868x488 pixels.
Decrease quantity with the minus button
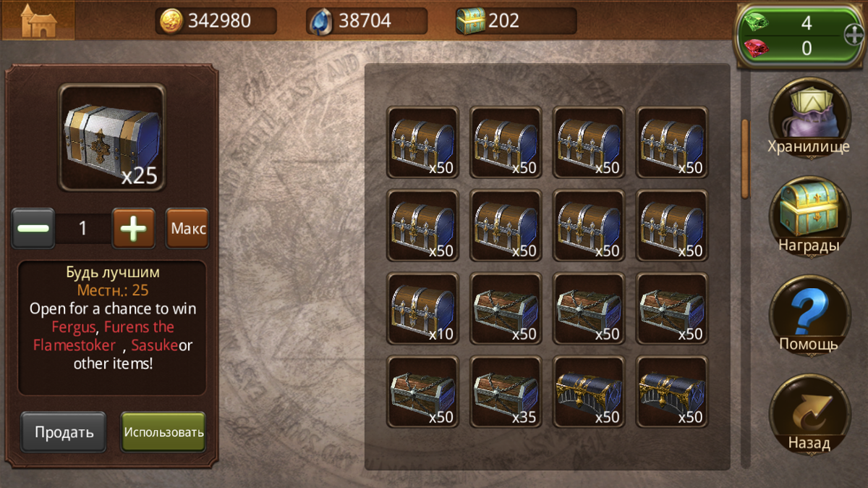pos(33,229)
